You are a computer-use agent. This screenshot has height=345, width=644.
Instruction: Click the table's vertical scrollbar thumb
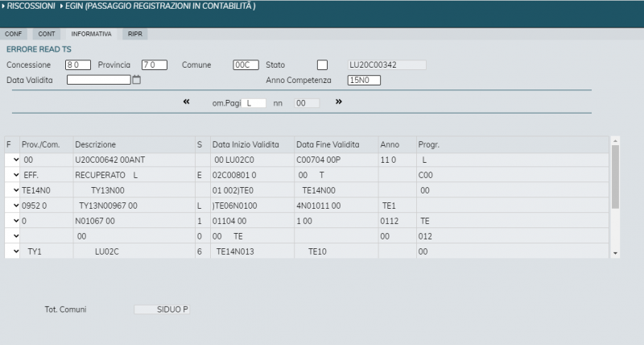[616, 177]
